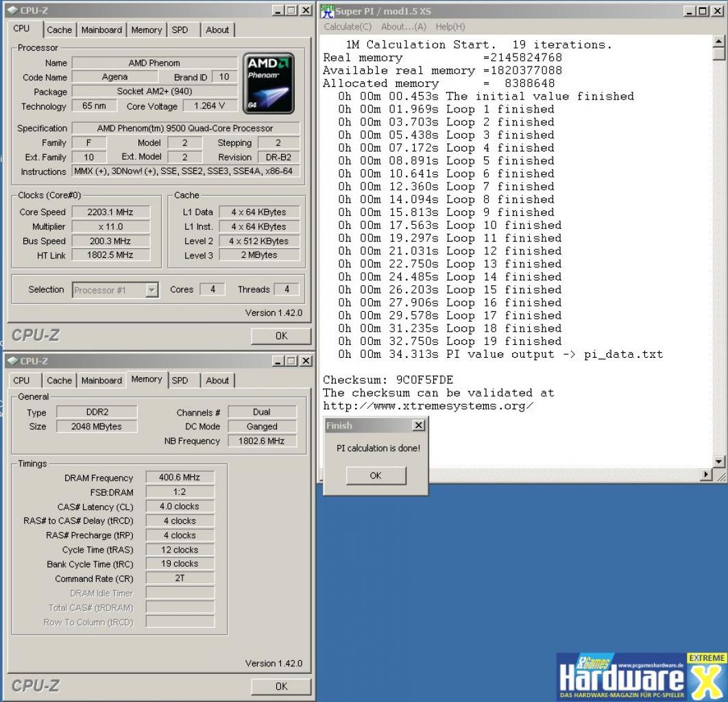Click the Core Speed 2203.1 MHz field
This screenshot has width=728, height=702.
[x=110, y=213]
